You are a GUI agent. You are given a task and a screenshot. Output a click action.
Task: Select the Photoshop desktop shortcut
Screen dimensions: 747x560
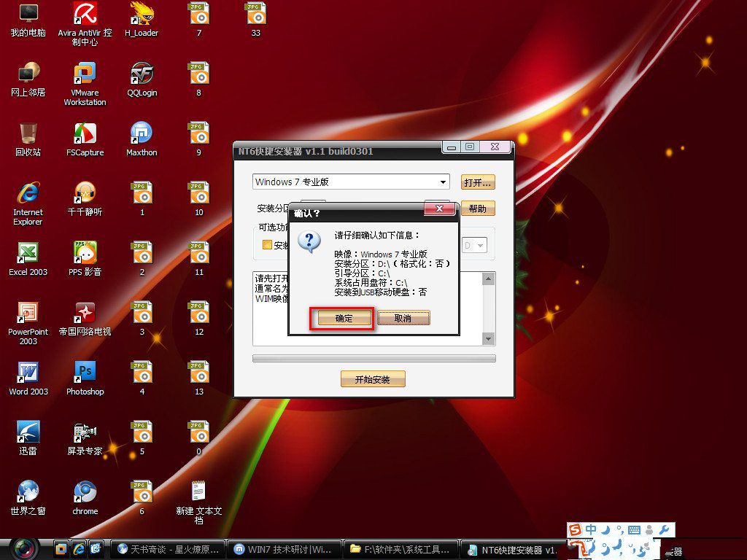point(85,373)
